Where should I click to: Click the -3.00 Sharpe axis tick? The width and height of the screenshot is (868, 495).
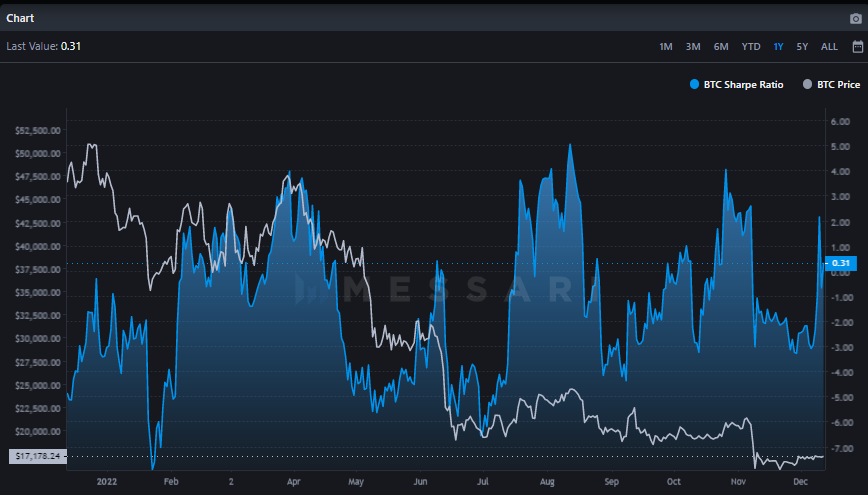(840, 347)
